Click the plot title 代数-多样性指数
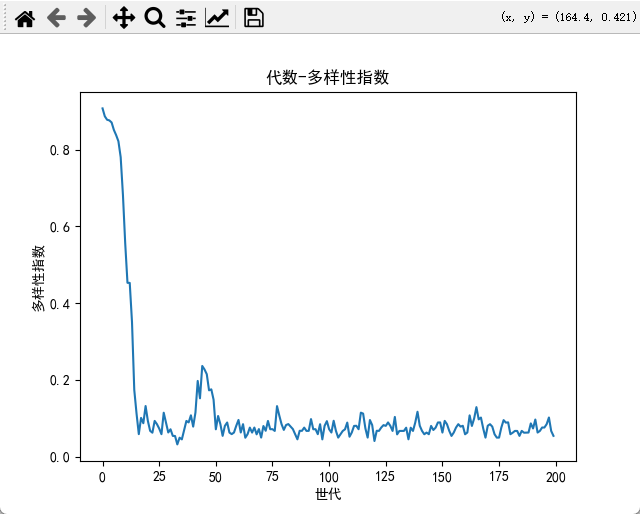The height and width of the screenshot is (514, 640). pyautogui.click(x=328, y=78)
